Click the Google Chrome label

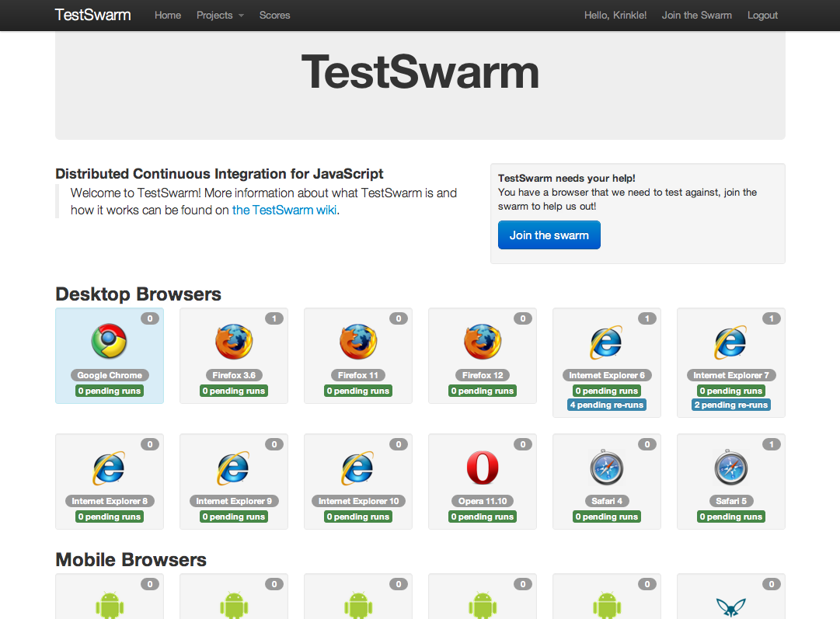tap(110, 375)
